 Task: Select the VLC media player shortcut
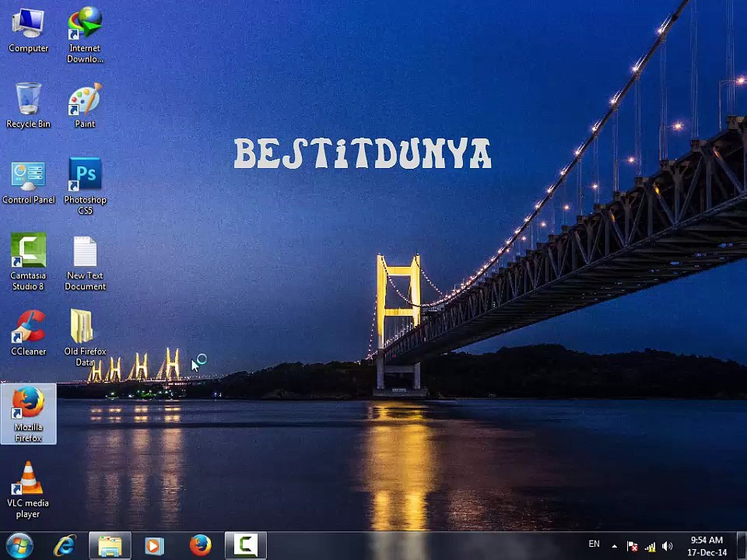(28, 489)
